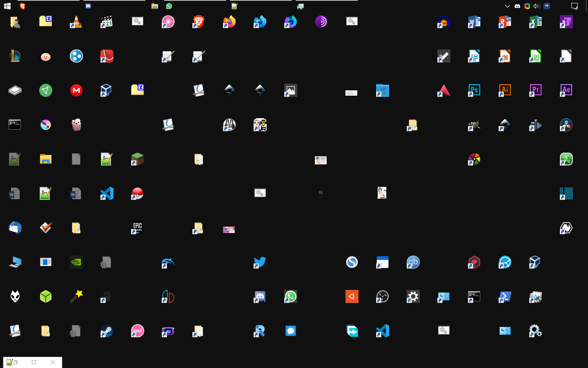Viewport: 588px width, 368px height.
Task: Open Adobe After Effects shortcut
Action: (x=566, y=90)
